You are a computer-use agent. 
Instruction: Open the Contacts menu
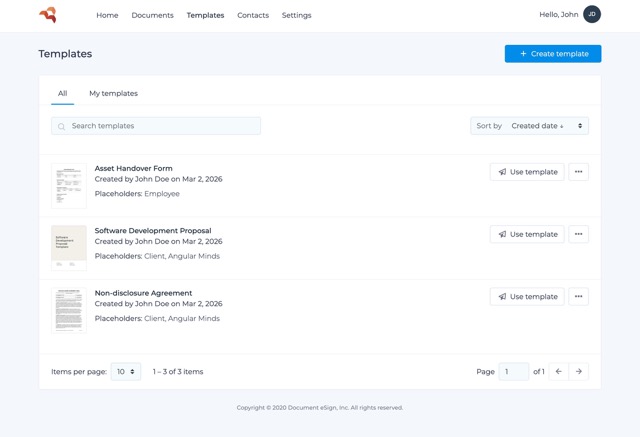point(253,15)
